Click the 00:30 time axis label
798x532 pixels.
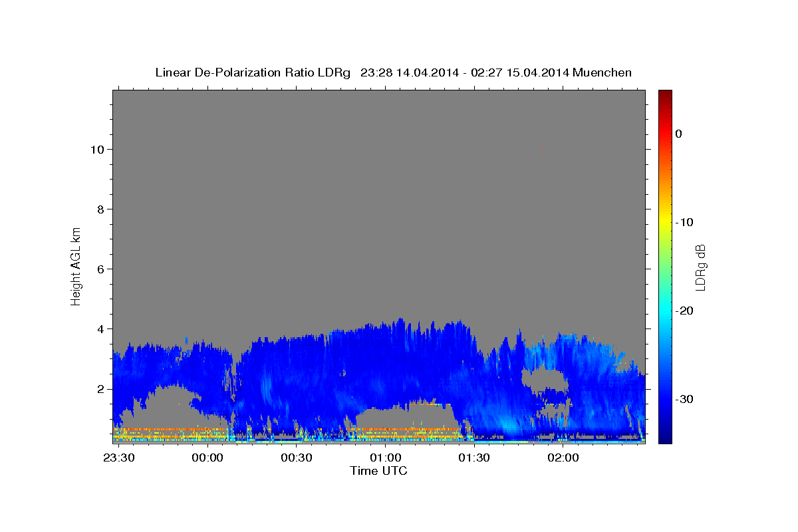[297, 458]
